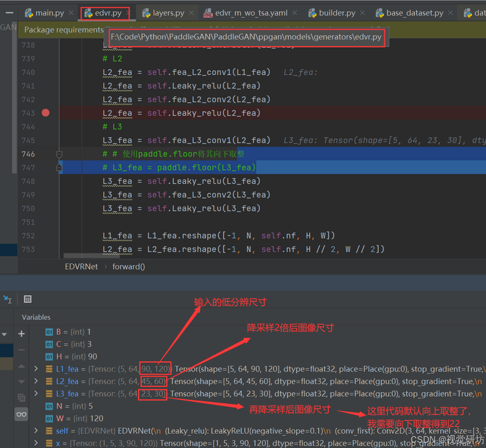
Task: Expand the L2_fea tensor variable
Action: coord(36,381)
